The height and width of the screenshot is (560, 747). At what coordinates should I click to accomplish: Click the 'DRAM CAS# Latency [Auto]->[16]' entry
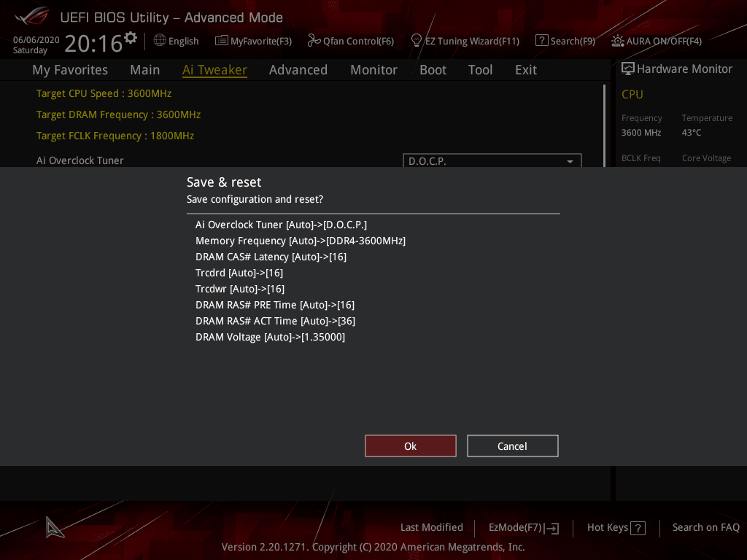coord(271,257)
